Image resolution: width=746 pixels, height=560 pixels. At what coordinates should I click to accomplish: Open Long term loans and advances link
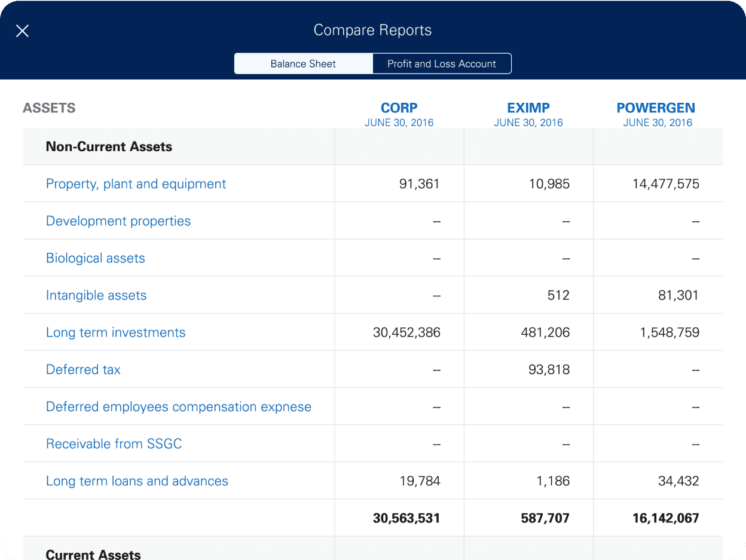point(137,481)
